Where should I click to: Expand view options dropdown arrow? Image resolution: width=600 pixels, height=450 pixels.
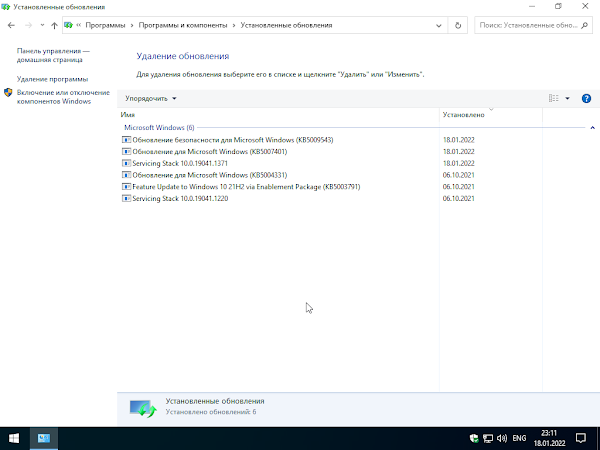point(567,98)
